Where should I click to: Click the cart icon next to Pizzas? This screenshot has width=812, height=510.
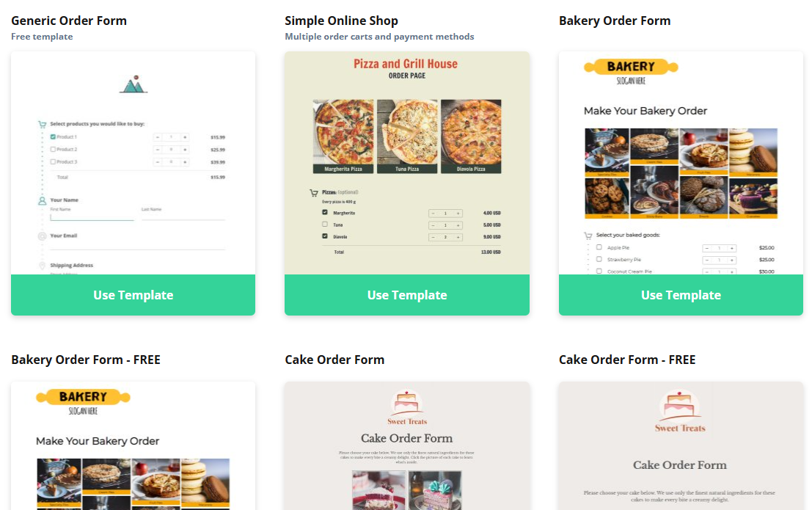[314, 193]
